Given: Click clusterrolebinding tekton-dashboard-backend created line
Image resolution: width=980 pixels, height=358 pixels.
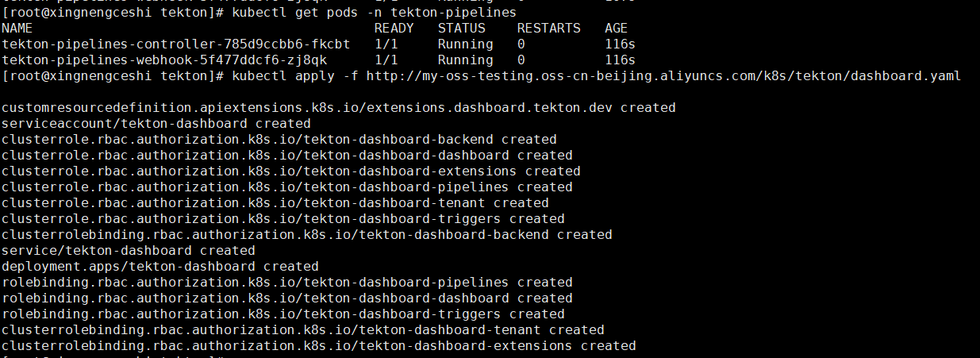Looking at the screenshot, I should pyautogui.click(x=307, y=235).
